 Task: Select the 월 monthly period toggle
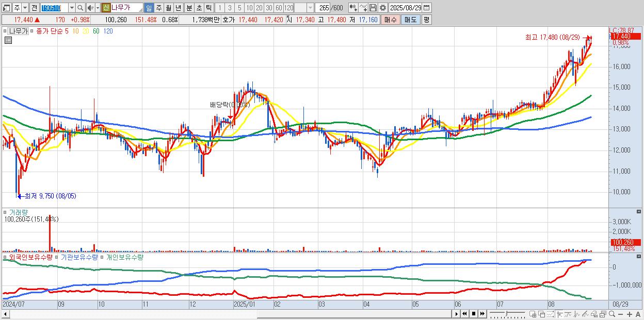coord(168,8)
